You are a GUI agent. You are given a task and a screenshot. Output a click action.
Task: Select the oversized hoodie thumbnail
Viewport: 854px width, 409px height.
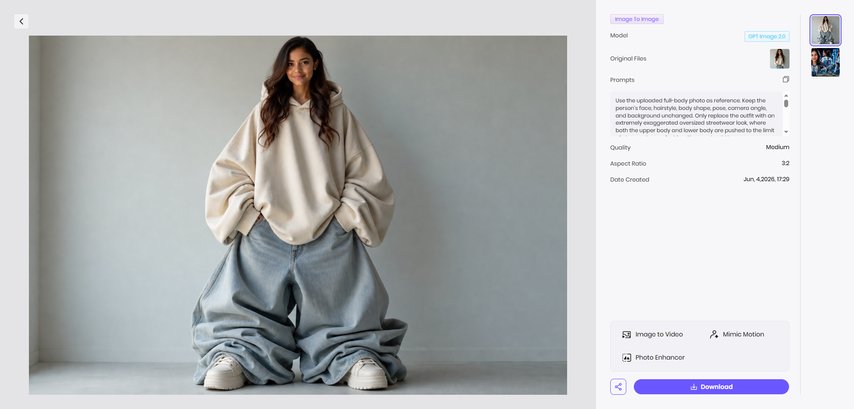825,30
